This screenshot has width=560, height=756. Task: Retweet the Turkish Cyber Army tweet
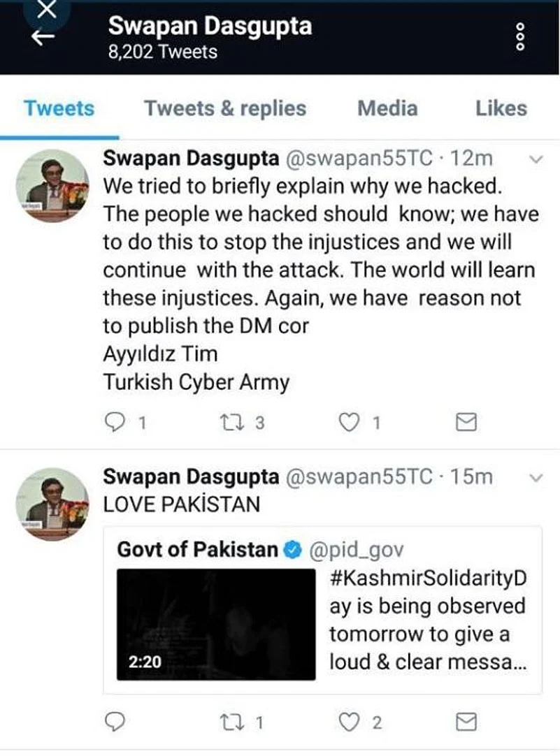(230, 422)
